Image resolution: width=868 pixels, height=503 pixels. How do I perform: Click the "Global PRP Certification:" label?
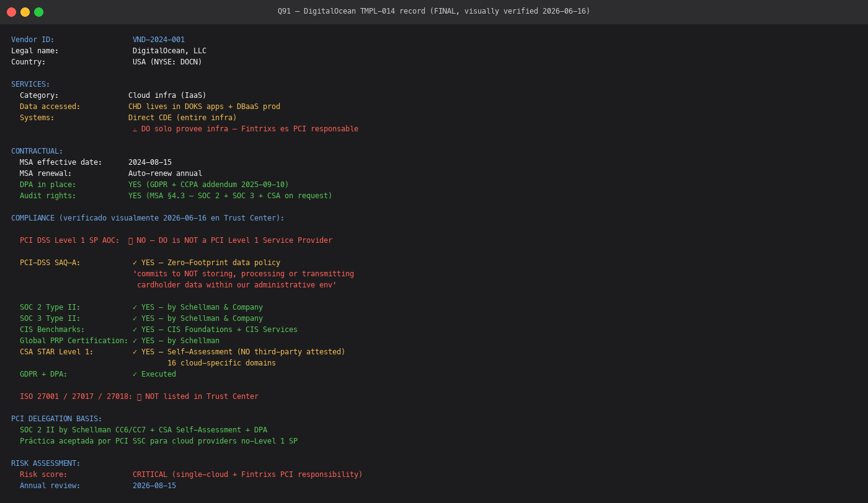[74, 341]
